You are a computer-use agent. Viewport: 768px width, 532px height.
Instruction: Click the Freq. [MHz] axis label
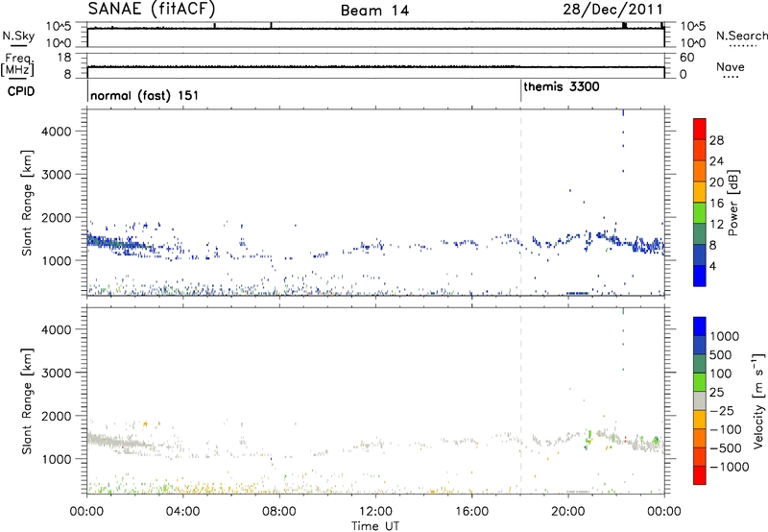coord(17,65)
